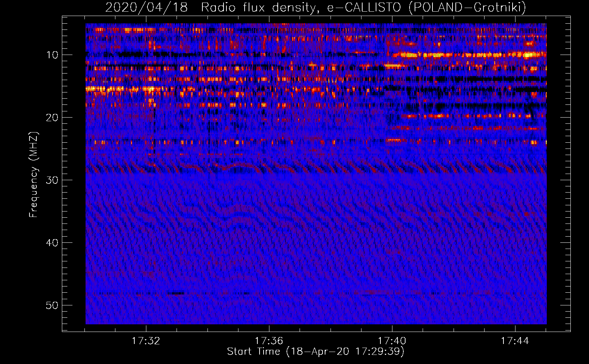Click the 20 frequency tick label

pyautogui.click(x=52, y=118)
